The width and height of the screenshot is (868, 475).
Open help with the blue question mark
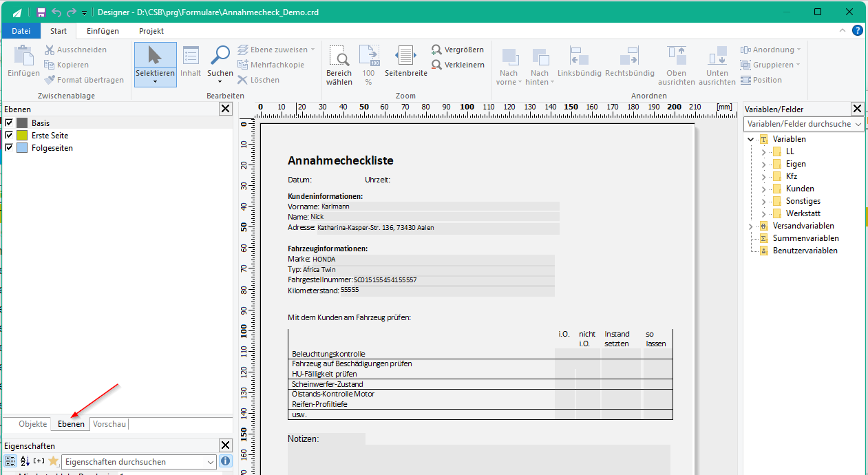pos(858,30)
